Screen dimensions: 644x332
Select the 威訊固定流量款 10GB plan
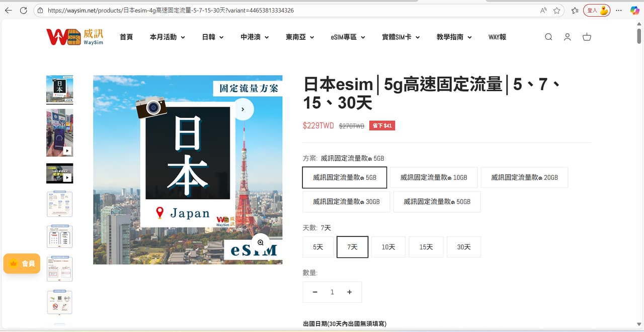click(x=434, y=177)
